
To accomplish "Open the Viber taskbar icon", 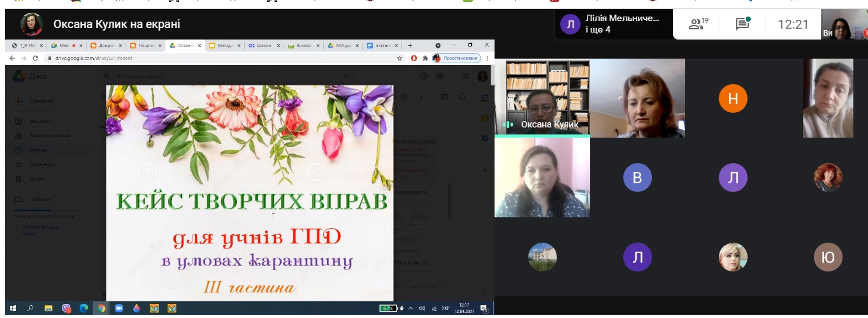I will click(x=66, y=308).
